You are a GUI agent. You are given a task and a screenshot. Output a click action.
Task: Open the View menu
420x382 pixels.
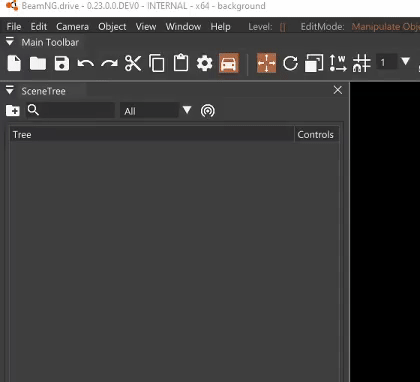tap(146, 27)
